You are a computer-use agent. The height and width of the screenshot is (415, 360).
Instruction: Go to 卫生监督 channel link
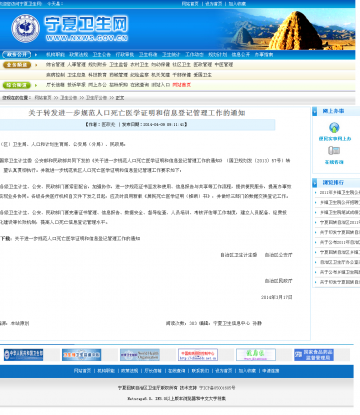point(118,65)
